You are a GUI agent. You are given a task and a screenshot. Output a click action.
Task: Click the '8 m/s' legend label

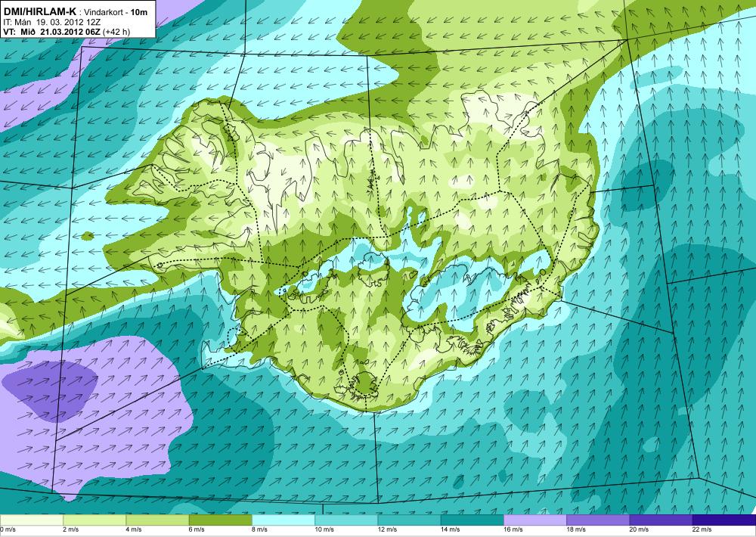260,529
